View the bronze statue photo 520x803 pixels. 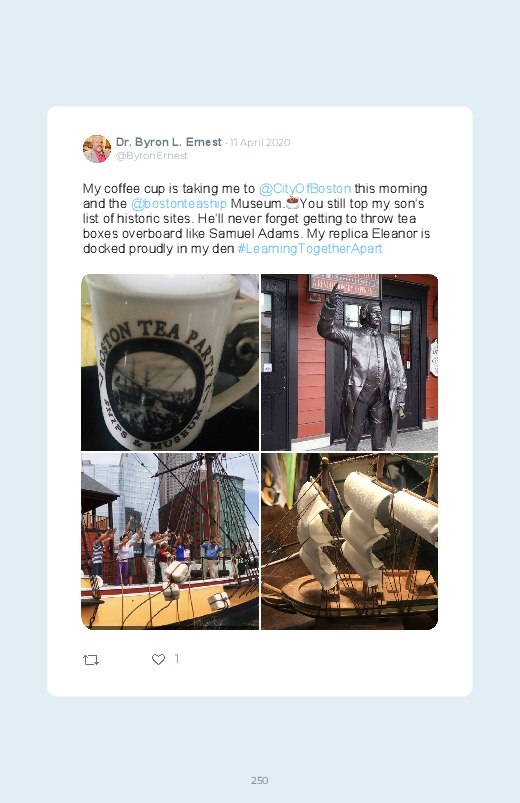(x=349, y=363)
